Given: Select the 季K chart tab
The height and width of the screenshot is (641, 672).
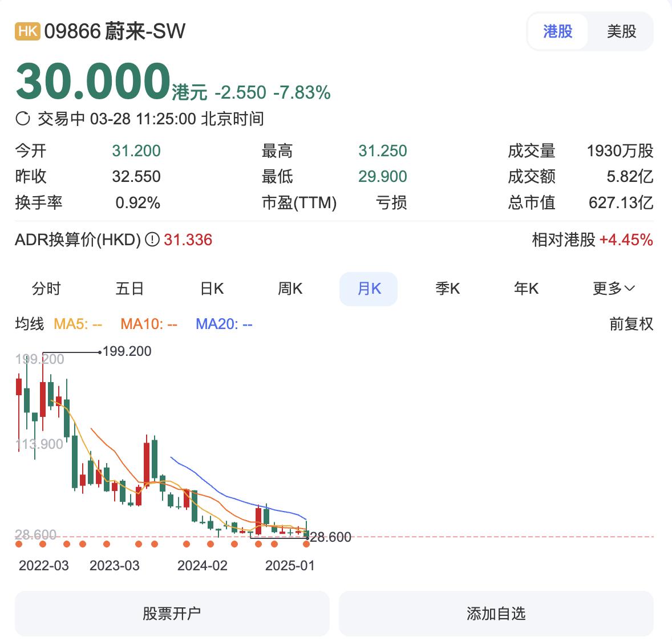Looking at the screenshot, I should point(447,289).
